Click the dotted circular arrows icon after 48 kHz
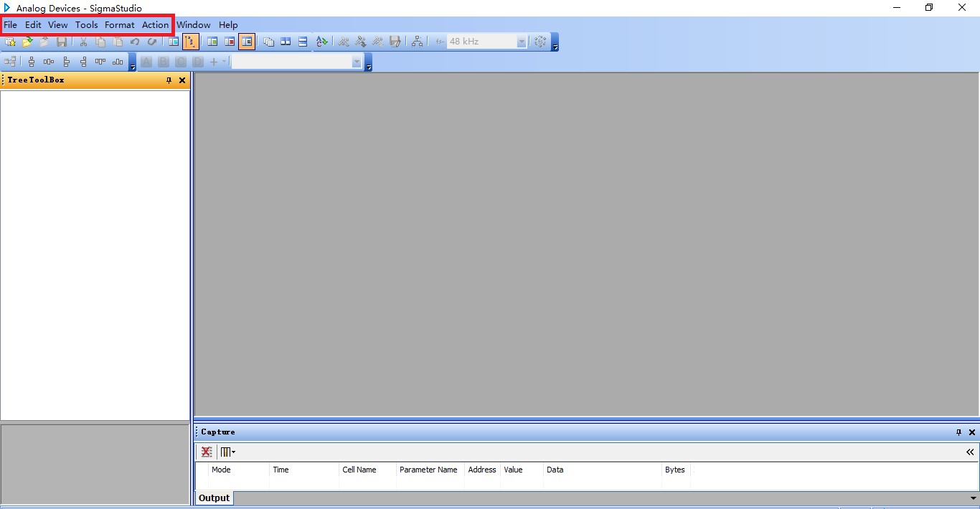The height and width of the screenshot is (509, 980). (x=540, y=42)
